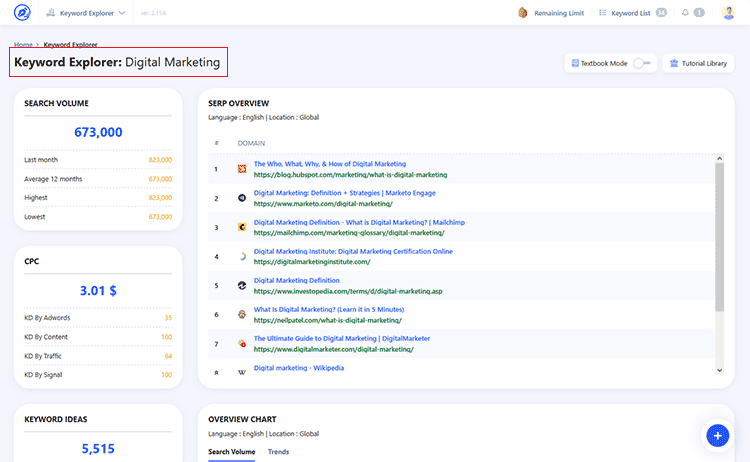The image size is (750, 462).
Task: Click the mailchimp.com marketing-glossary URL
Action: (349, 233)
